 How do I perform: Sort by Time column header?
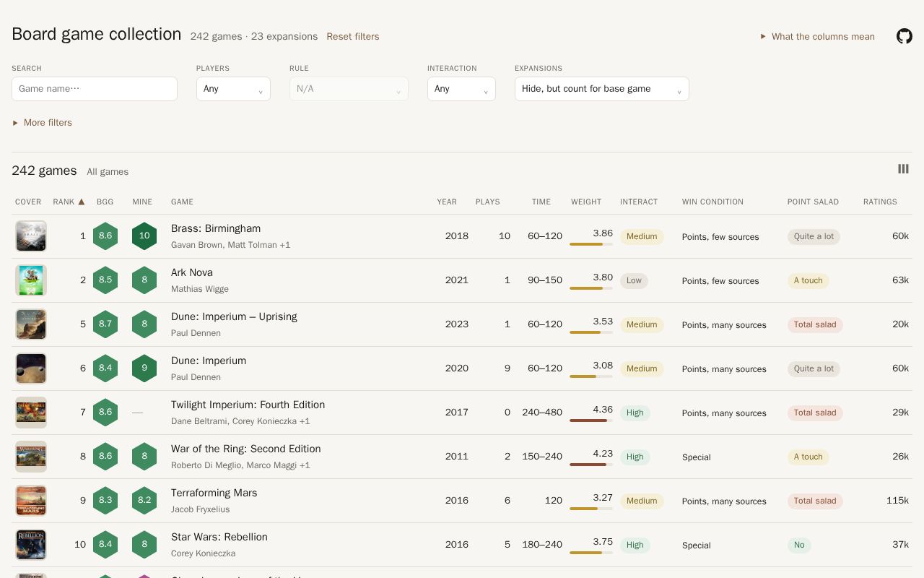click(x=541, y=202)
